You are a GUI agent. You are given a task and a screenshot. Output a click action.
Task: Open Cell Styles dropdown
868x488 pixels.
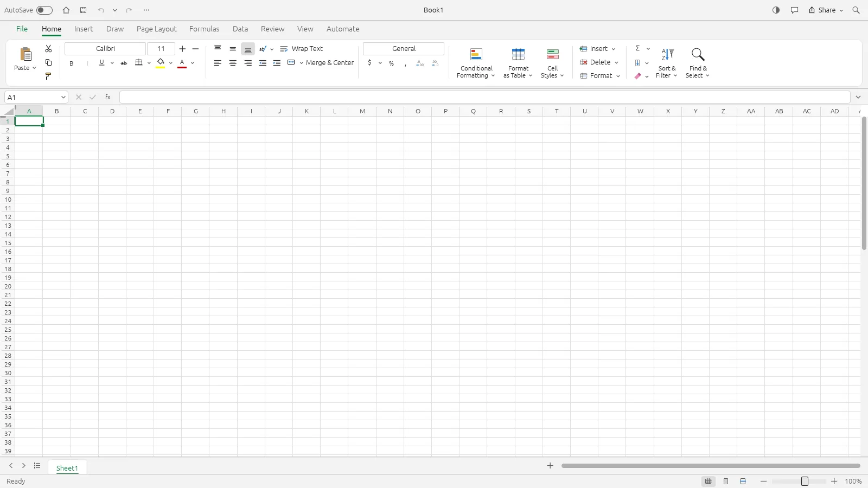coord(552,63)
